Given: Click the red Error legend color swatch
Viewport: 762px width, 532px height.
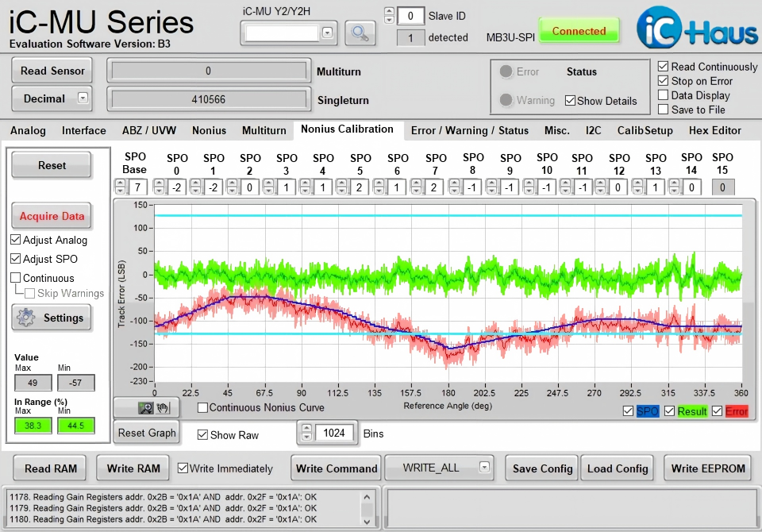Looking at the screenshot, I should [737, 411].
